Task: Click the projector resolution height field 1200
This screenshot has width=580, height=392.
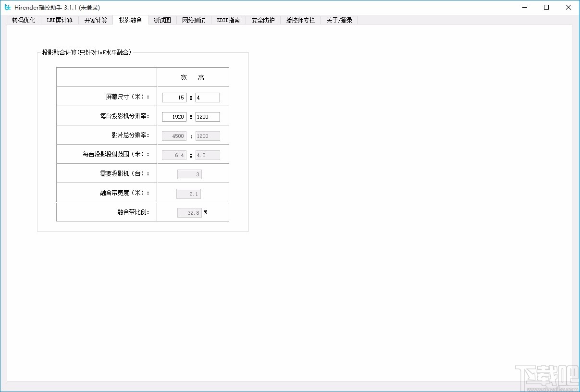Action: tap(208, 116)
